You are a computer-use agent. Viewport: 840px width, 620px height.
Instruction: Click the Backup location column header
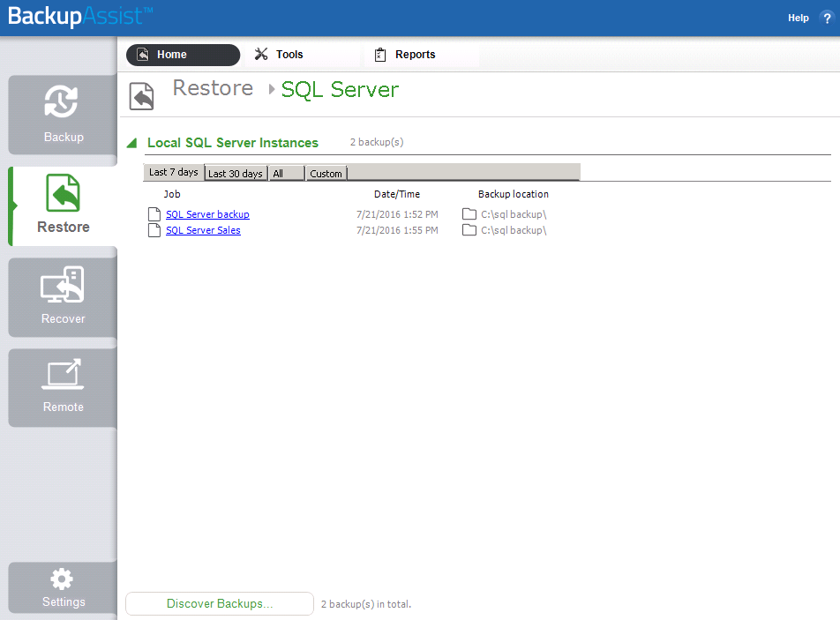tap(514, 194)
